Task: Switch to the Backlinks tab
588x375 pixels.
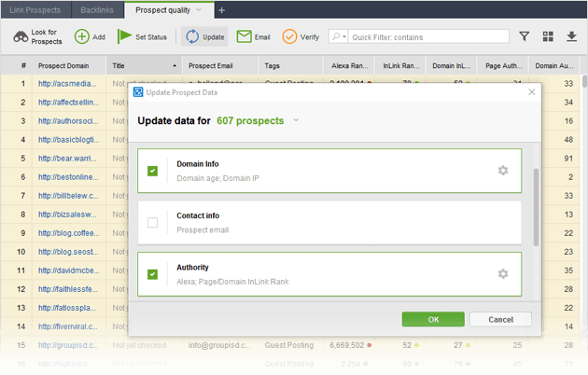Action: click(95, 10)
